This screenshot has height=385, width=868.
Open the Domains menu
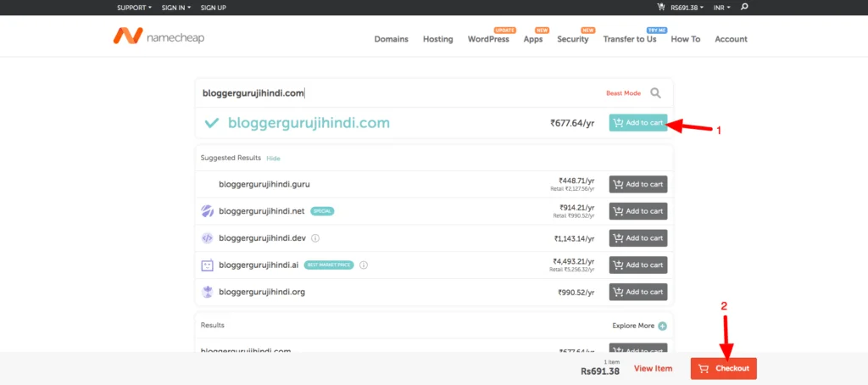pos(392,39)
